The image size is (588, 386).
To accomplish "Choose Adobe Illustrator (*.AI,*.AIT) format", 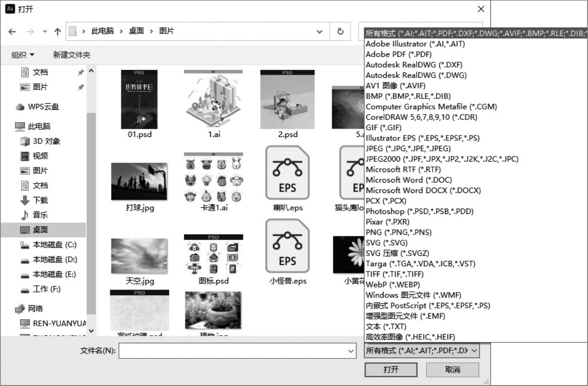I will tap(476, 44).
